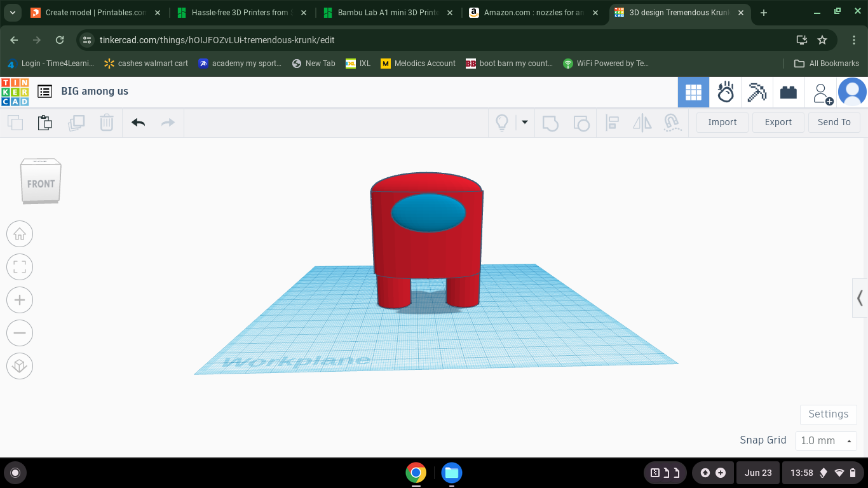Open the Bricks view icon
The height and width of the screenshot is (488, 868).
coord(789,92)
